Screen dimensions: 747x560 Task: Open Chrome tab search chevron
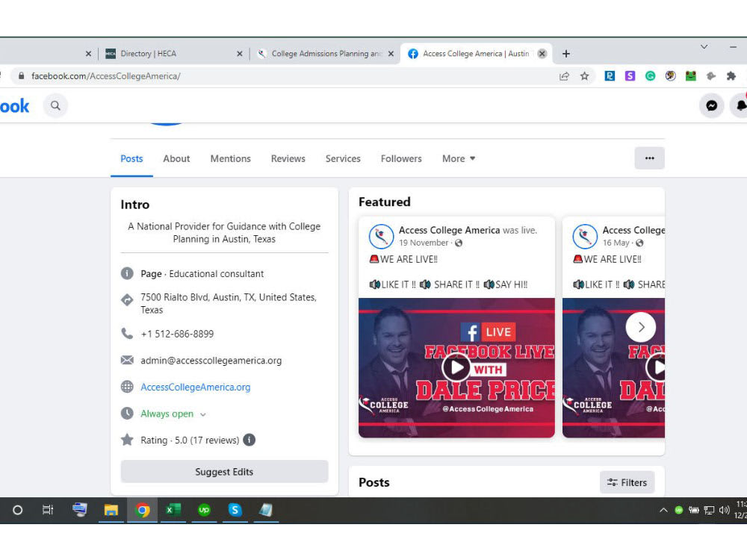(704, 47)
